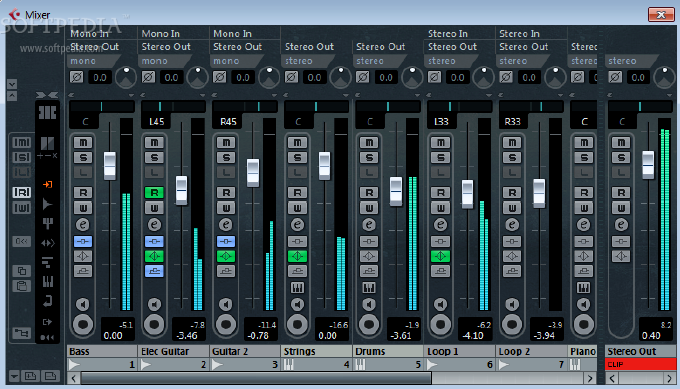
Task: Open channel settings (e) for Bass
Action: [x=83, y=225]
